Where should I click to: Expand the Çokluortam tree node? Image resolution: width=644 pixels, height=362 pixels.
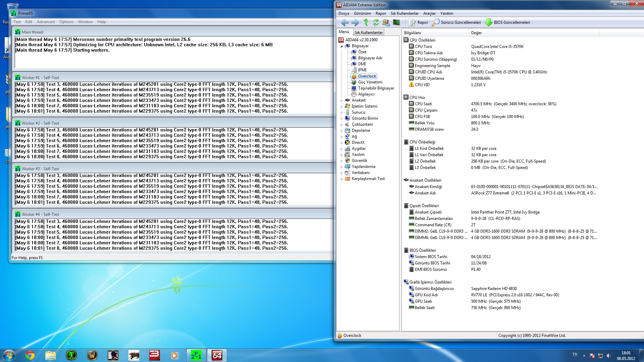point(341,125)
